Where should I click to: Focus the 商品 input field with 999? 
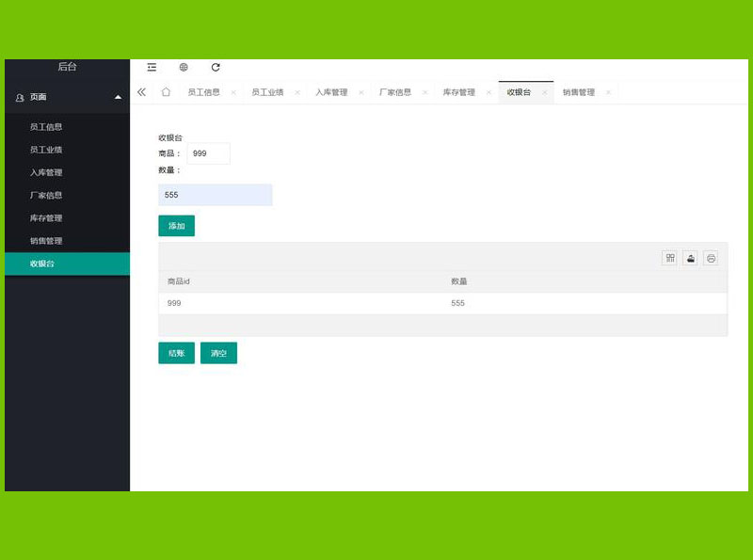point(208,153)
